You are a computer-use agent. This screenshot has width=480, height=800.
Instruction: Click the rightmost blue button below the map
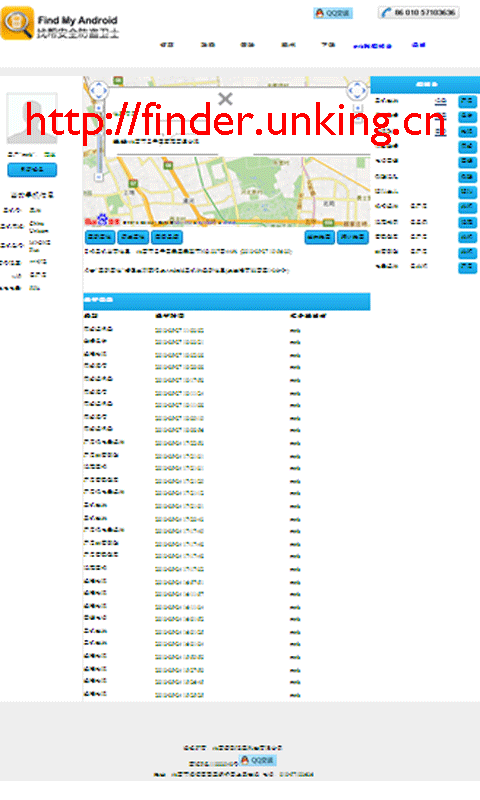pyautogui.click(x=353, y=237)
